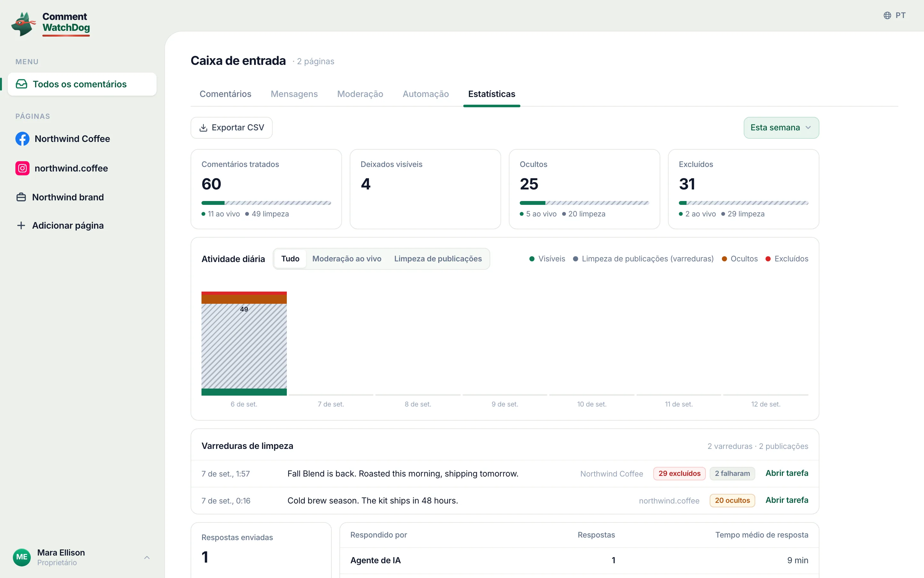
Task: Click the '7 de set., 1:57' timestamp
Action: 226,474
